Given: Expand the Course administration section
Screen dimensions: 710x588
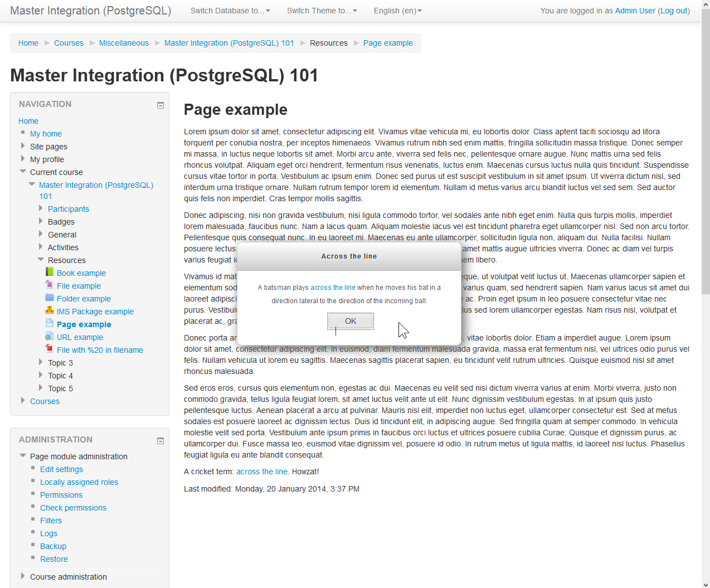Looking at the screenshot, I should [x=23, y=576].
